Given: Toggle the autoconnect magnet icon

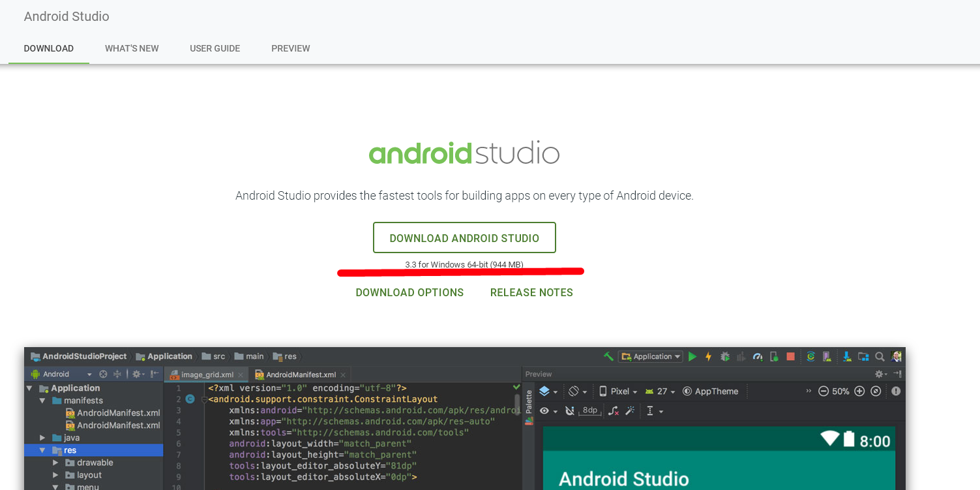Looking at the screenshot, I should [x=570, y=410].
